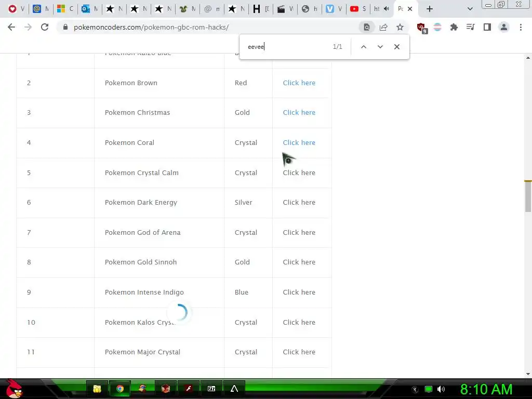Switch to the Microsoft logo tab
532x399 pixels.
point(65,9)
